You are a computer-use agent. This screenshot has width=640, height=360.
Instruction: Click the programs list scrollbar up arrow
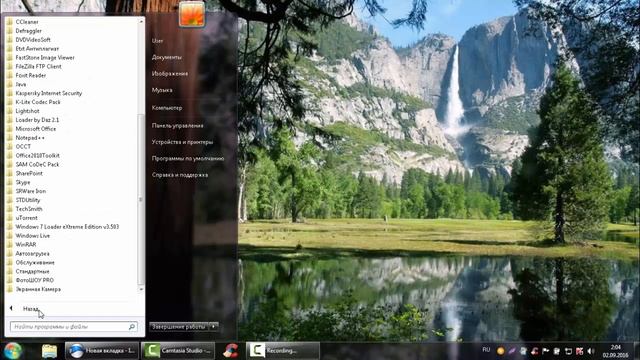tap(141, 21)
